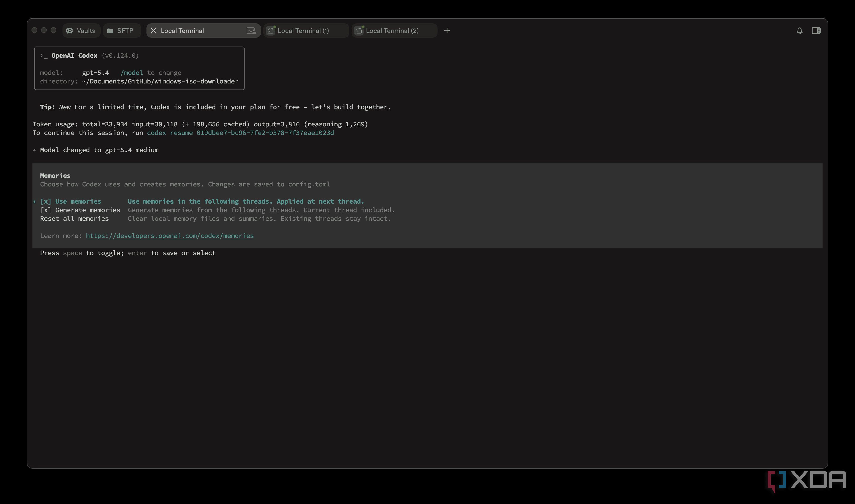Click the SFTP folder icon

[x=110, y=31]
